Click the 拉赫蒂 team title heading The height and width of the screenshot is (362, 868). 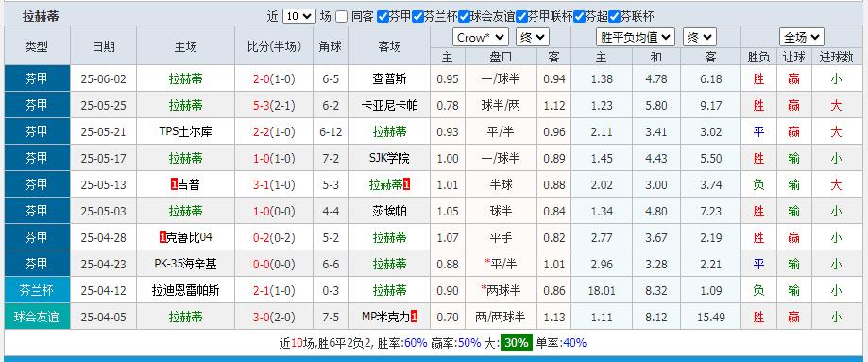point(41,17)
